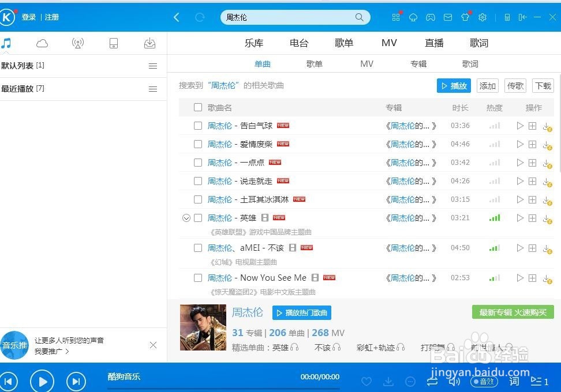Screen dimensions: 561x392
Task: Open the 最近播放 list menu icon
Action: [x=153, y=89]
